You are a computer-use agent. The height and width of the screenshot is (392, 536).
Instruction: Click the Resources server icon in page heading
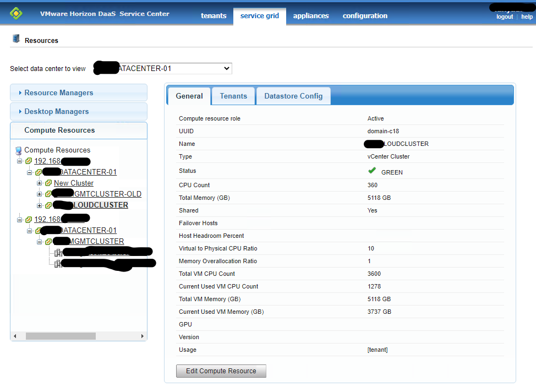[16, 39]
